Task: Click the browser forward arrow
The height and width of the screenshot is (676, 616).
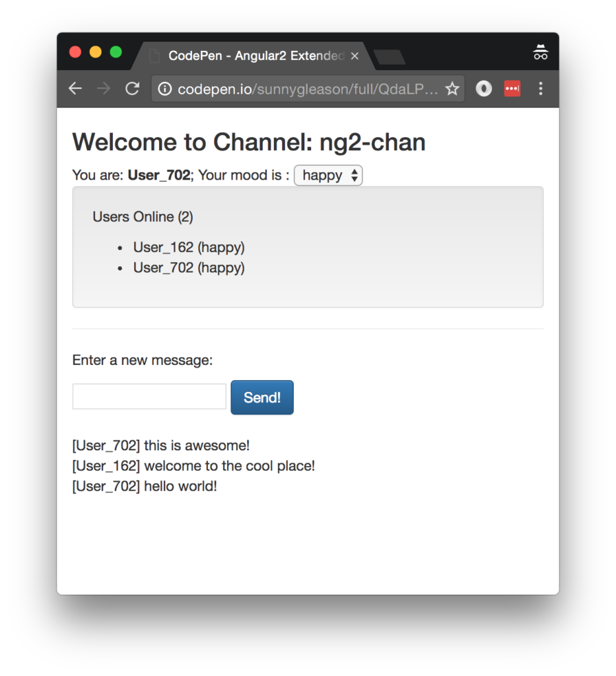Action: [x=104, y=89]
